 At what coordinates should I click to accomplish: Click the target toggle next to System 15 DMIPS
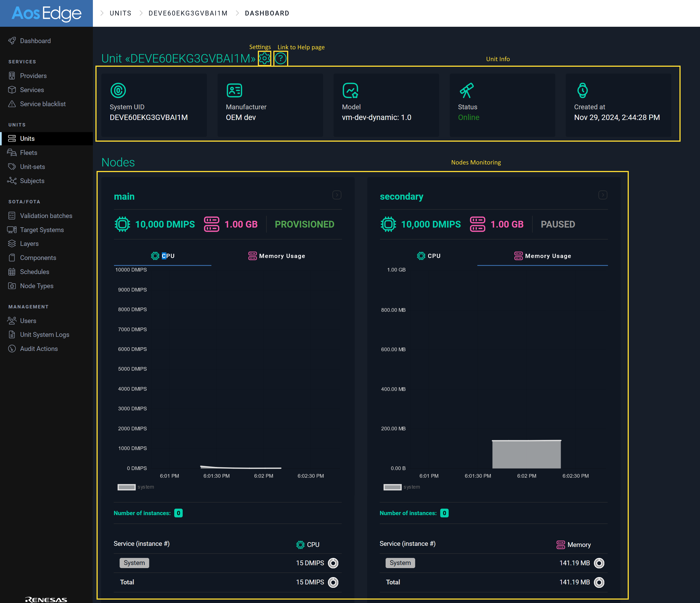click(x=333, y=563)
